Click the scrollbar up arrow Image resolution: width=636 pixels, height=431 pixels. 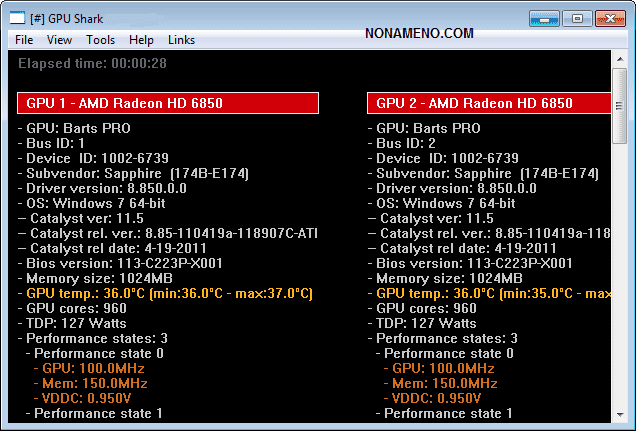(x=619, y=57)
